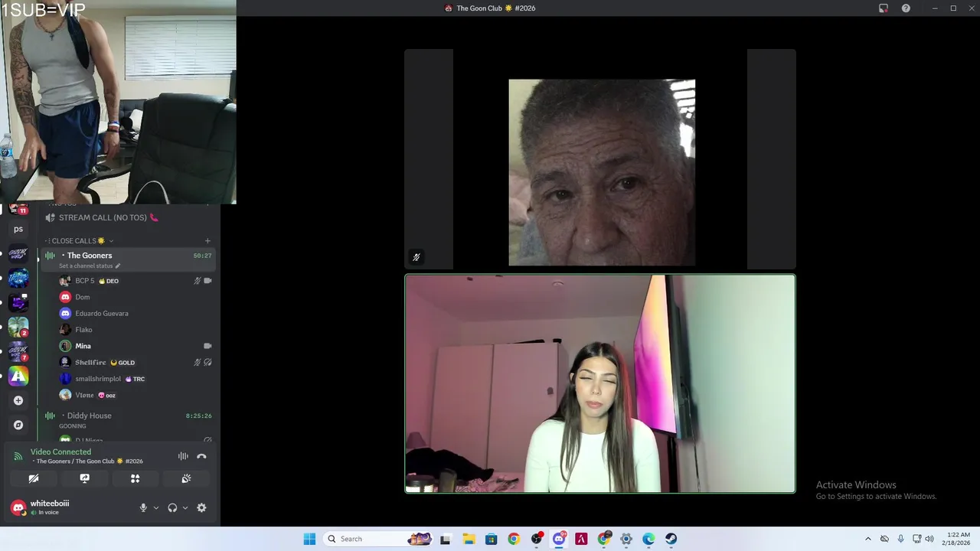Show hidden system tray icons
The width and height of the screenshot is (980, 551).
pyautogui.click(x=867, y=539)
